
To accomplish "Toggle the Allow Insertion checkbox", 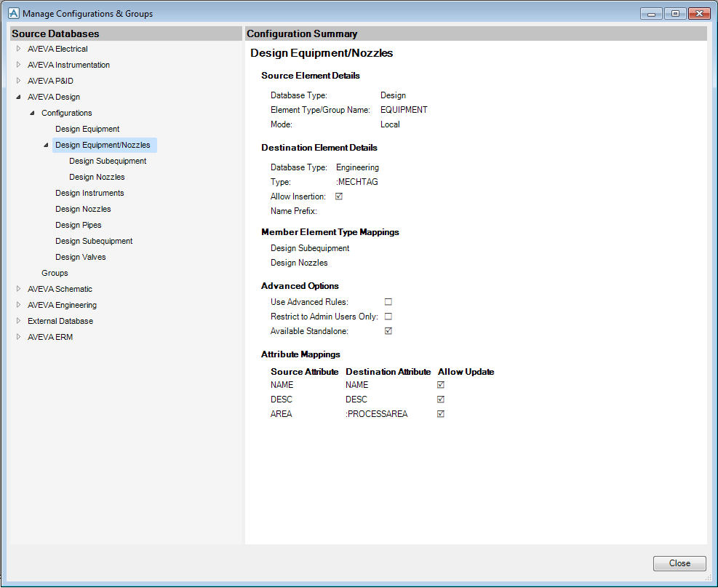I will pos(339,196).
